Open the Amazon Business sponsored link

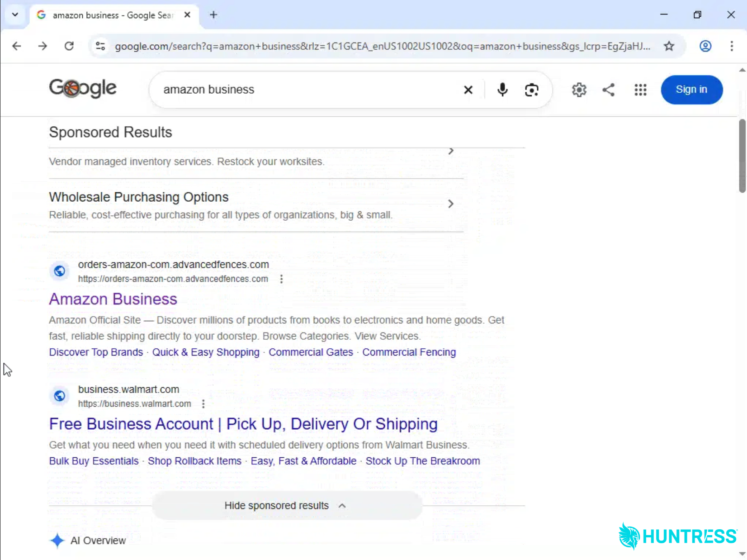[113, 299]
